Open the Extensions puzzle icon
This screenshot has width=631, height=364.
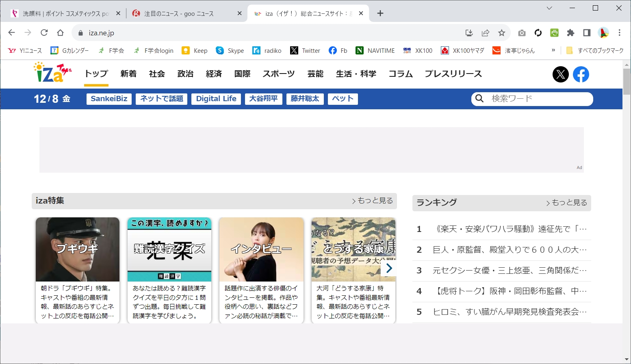click(570, 33)
